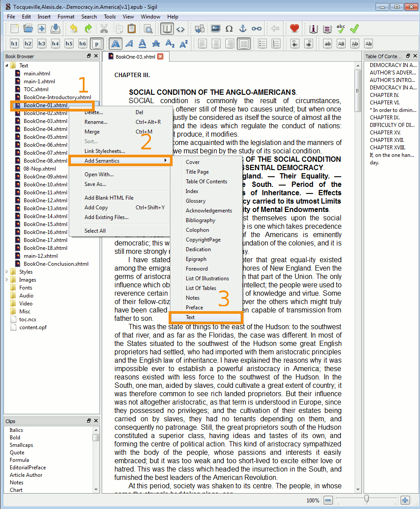Change selection to uppercase AB
The image size is (420, 509).
click(341, 44)
